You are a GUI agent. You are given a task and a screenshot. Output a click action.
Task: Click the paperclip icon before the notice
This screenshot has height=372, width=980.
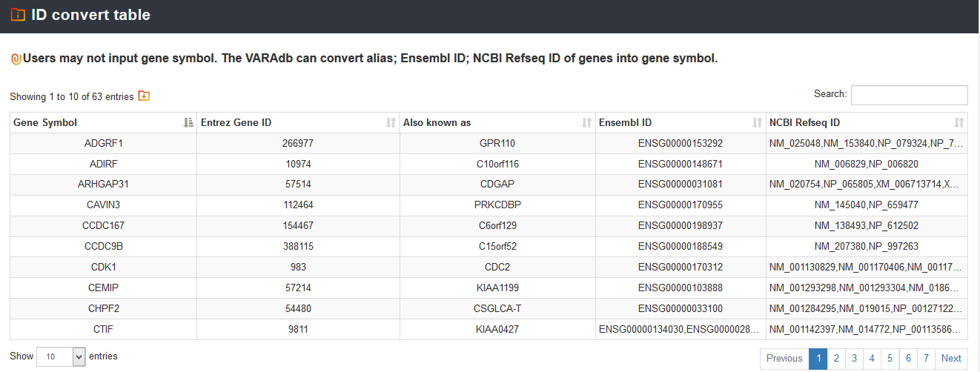[x=16, y=59]
